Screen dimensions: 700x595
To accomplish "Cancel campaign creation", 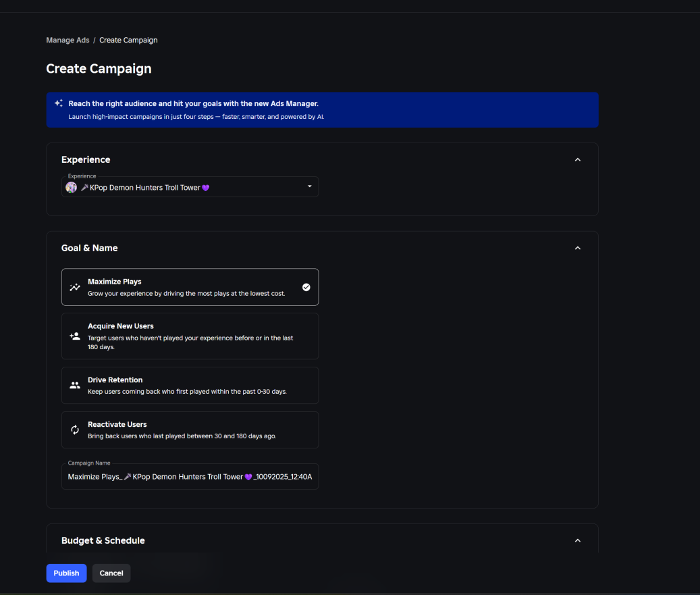I will click(111, 573).
